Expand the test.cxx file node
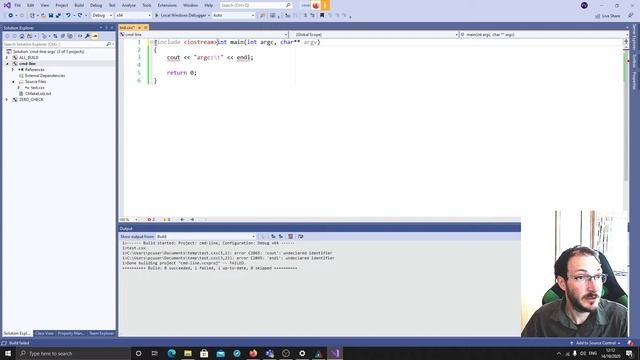Image resolution: width=640 pixels, height=360 pixels. tap(19, 88)
